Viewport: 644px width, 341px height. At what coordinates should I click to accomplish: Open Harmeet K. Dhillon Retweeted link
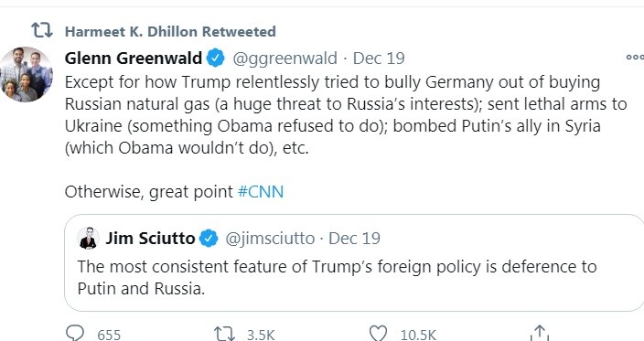coord(170,31)
